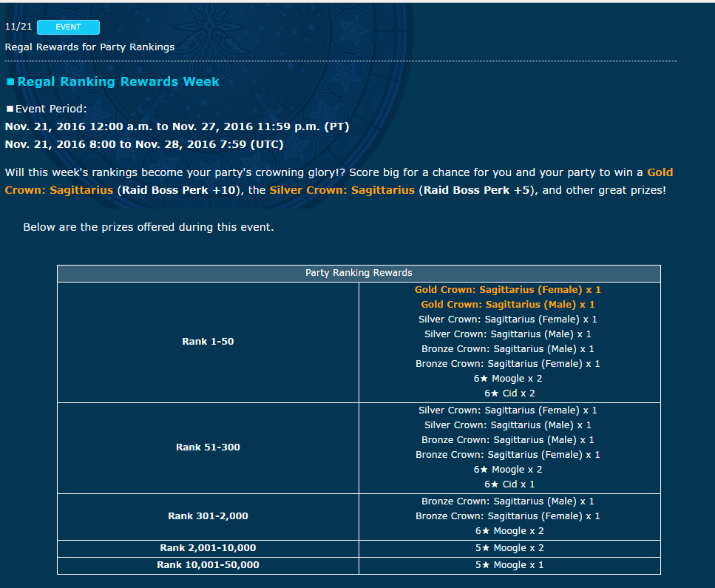Select the Rank 2,001-10,000 cell

coord(208,548)
